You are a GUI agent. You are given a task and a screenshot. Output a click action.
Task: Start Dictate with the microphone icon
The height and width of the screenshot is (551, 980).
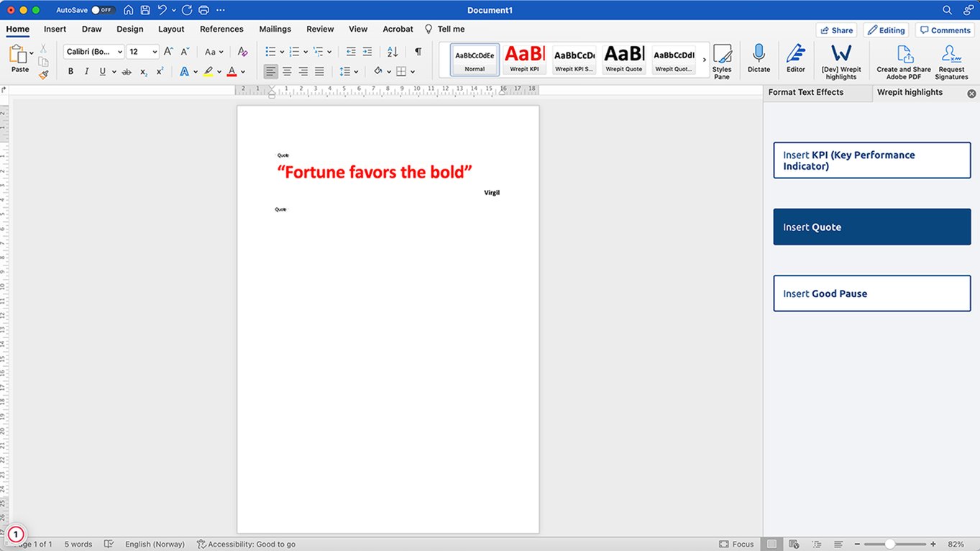(759, 59)
